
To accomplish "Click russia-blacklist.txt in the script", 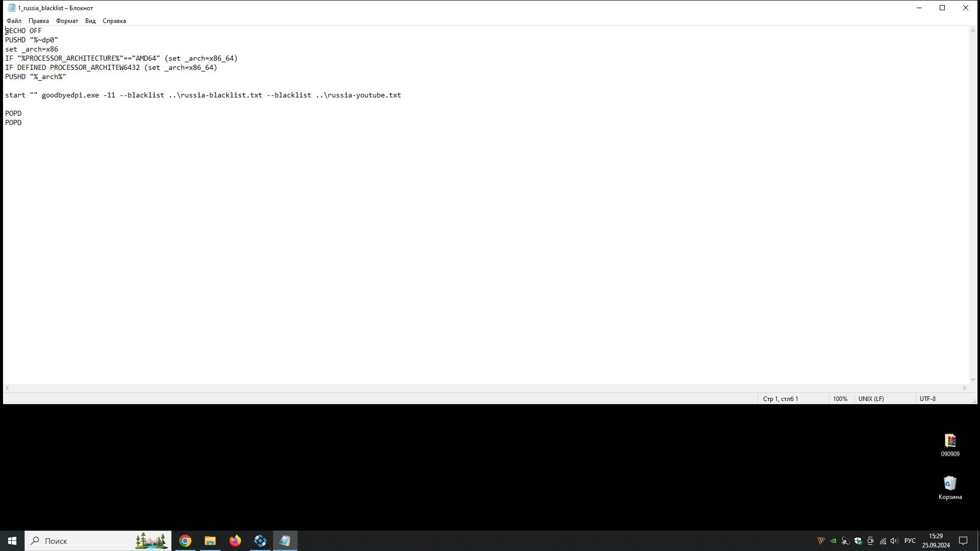I will tap(222, 95).
